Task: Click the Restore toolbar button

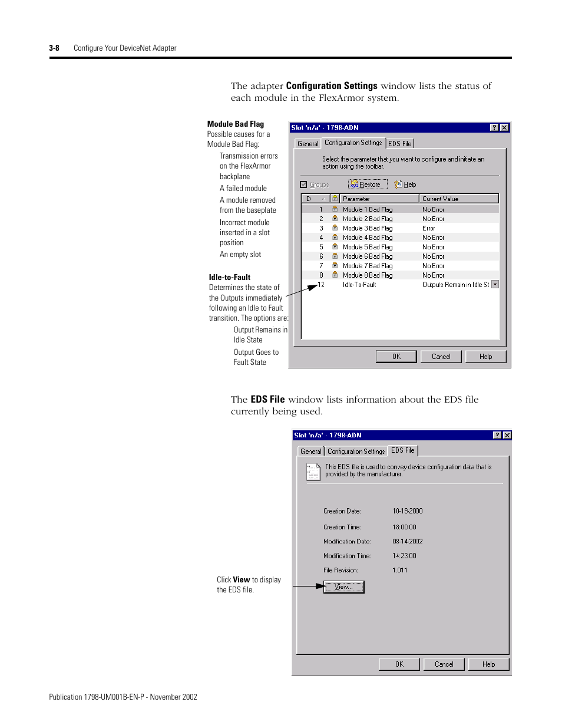Action: pyautogui.click(x=368, y=185)
